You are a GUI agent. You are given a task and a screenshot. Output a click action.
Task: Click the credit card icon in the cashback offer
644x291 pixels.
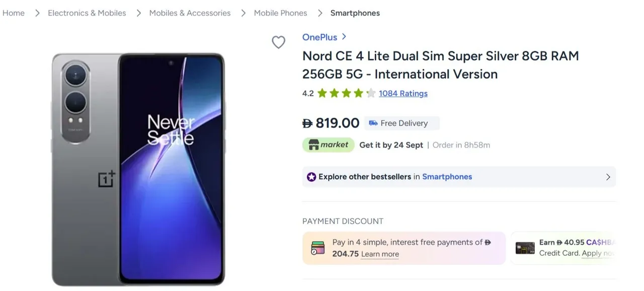point(525,248)
